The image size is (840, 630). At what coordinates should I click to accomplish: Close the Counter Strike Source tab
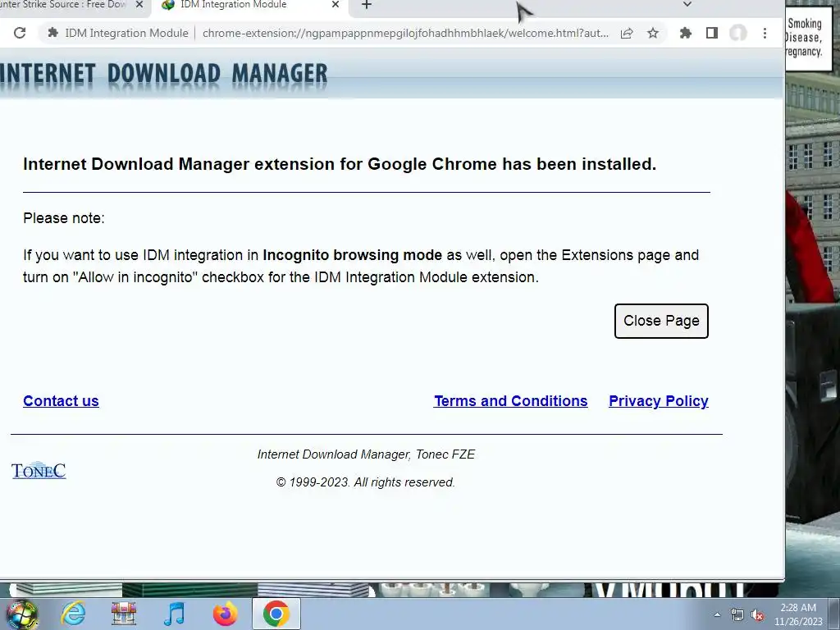coord(139,4)
